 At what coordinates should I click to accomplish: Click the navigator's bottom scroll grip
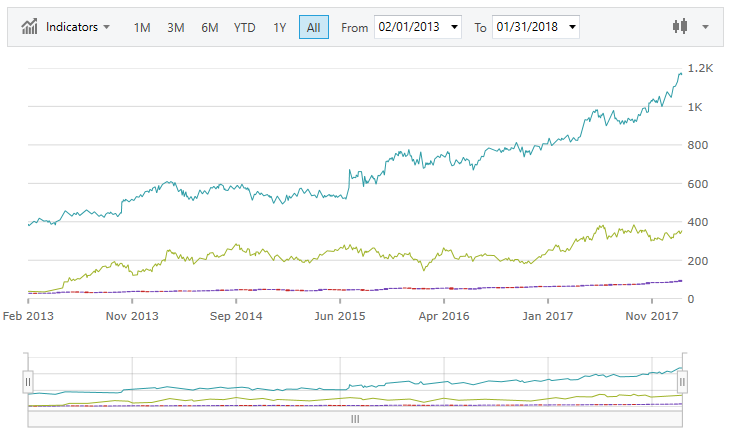tap(355, 420)
